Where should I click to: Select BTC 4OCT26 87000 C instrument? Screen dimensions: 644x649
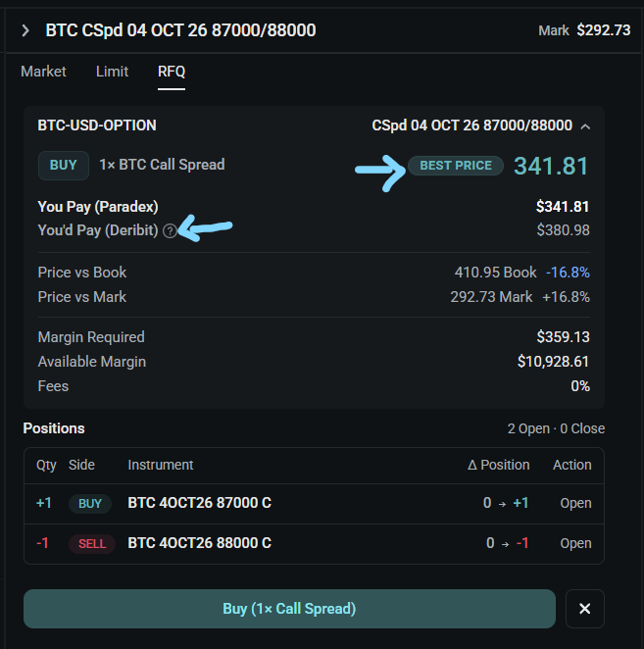coord(200,503)
